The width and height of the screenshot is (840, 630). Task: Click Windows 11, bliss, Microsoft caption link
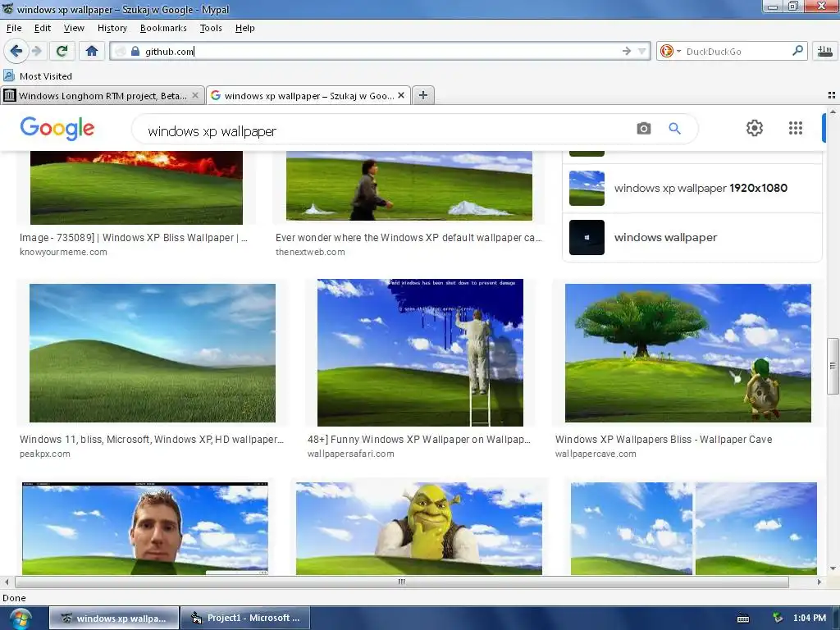(152, 440)
